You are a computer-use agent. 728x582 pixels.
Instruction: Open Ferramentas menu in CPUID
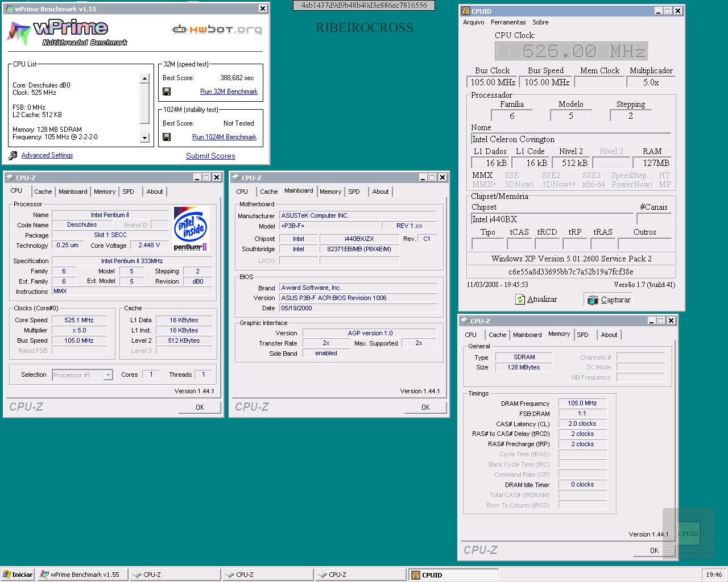coord(508,22)
